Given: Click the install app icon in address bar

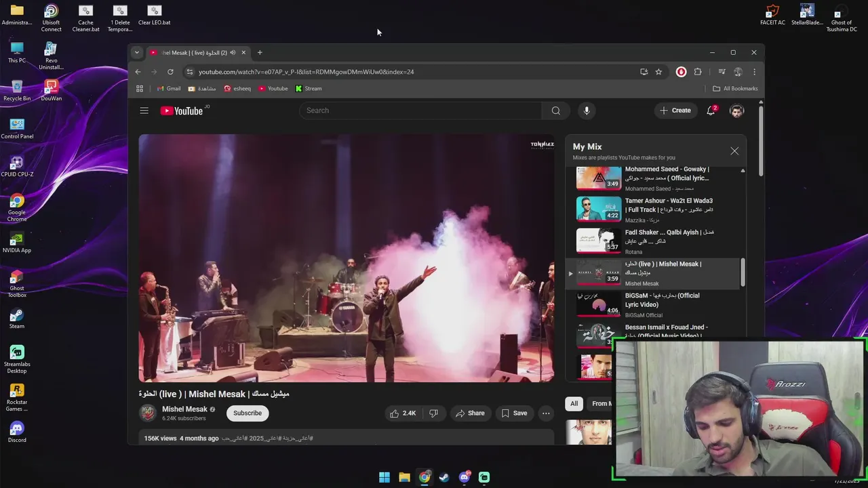Looking at the screenshot, I should click(644, 72).
